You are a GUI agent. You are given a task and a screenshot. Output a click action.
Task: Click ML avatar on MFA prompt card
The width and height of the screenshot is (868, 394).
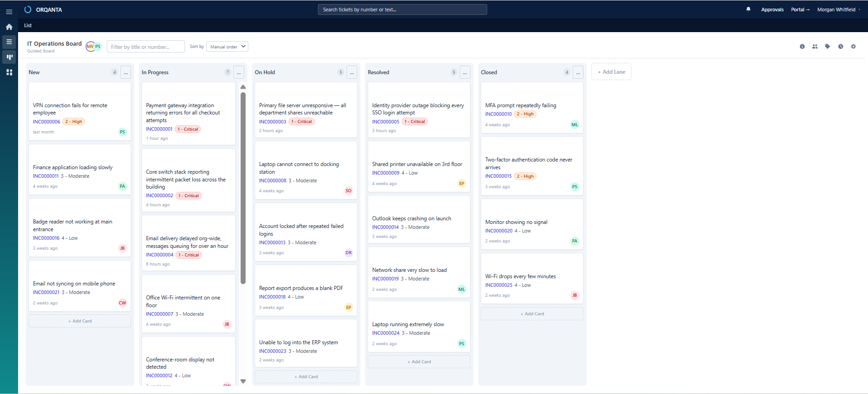point(574,125)
